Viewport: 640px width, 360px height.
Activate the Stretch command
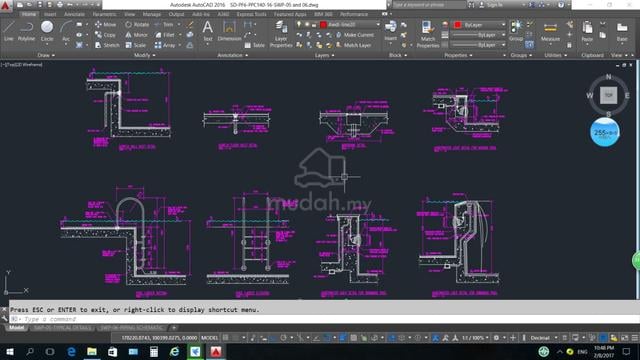(107, 45)
